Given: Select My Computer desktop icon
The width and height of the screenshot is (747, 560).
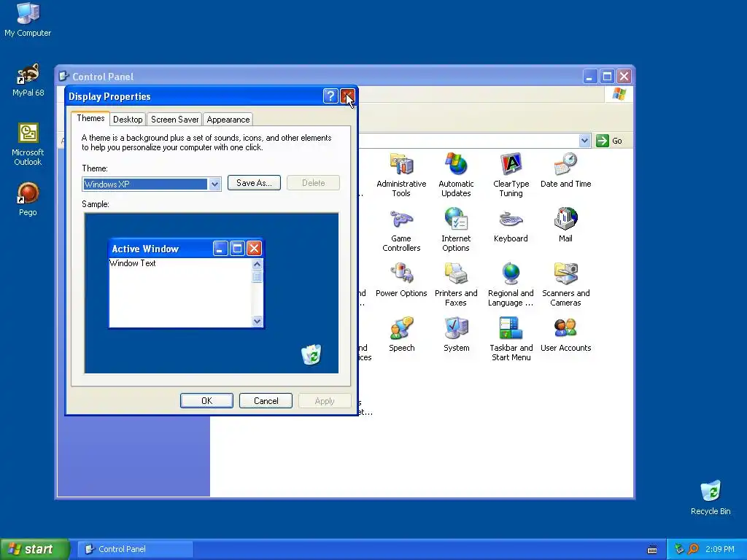Looking at the screenshot, I should (28, 20).
